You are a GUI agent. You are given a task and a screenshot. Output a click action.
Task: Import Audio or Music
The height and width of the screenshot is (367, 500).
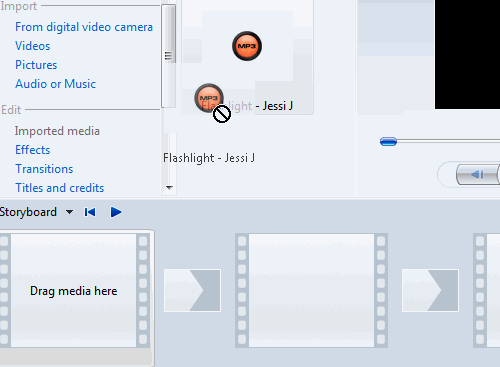[55, 84]
